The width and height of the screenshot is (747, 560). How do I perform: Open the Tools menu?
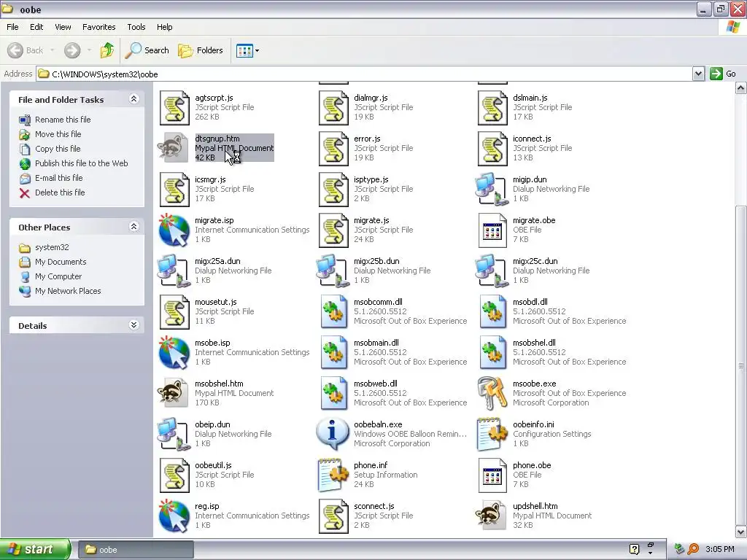[136, 27]
